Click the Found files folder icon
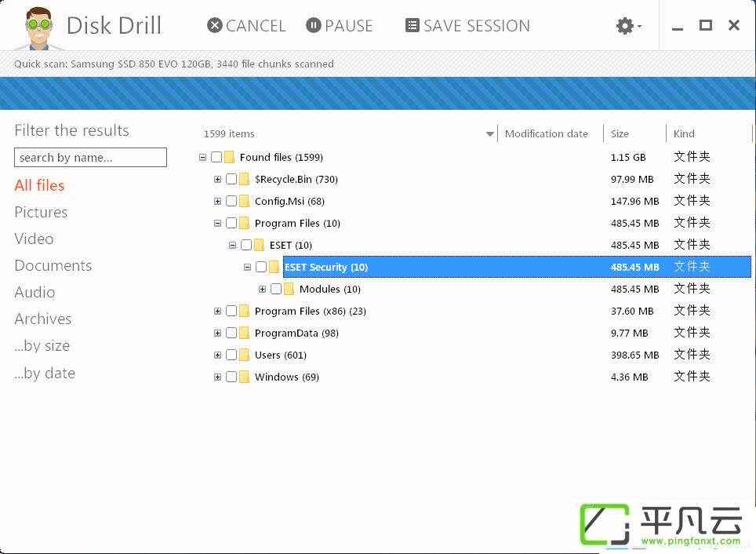Image resolution: width=756 pixels, height=554 pixels. point(230,157)
